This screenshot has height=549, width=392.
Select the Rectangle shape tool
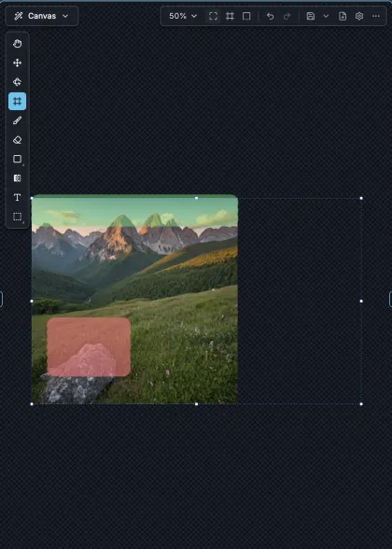coord(17,159)
